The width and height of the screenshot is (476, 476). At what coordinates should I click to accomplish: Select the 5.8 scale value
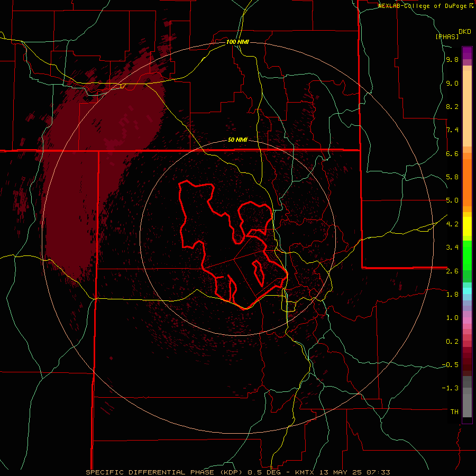452,177
